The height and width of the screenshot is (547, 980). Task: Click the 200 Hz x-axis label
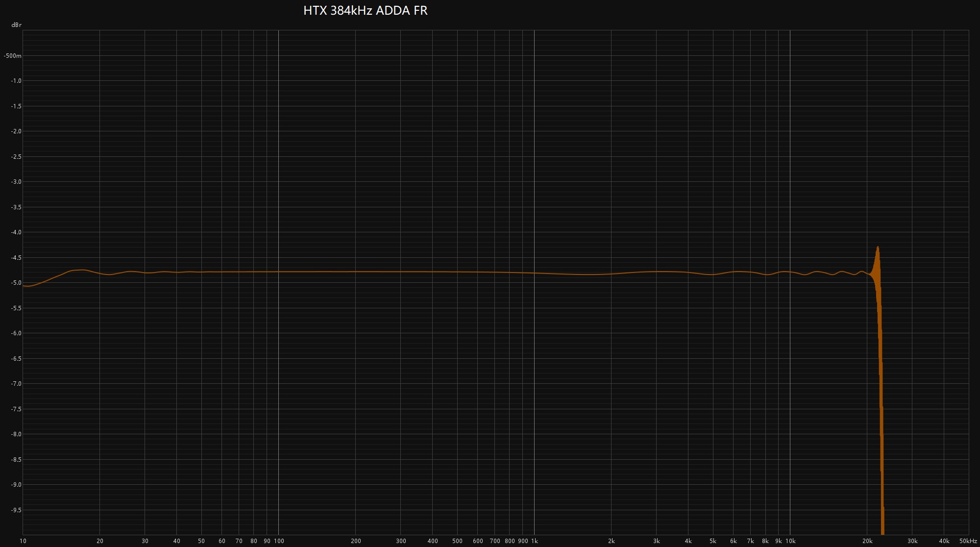click(356, 541)
